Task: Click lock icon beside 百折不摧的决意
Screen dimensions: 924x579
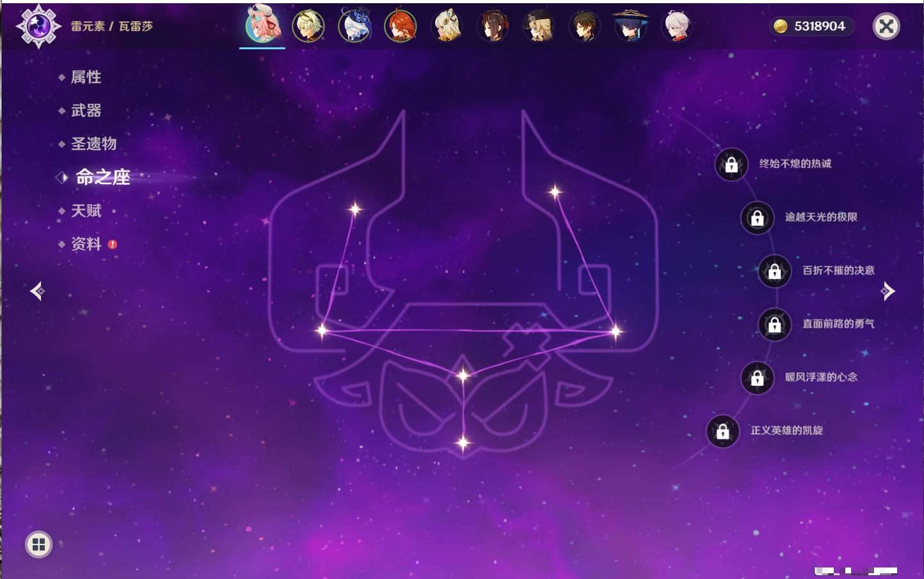Action: pyautogui.click(x=774, y=271)
